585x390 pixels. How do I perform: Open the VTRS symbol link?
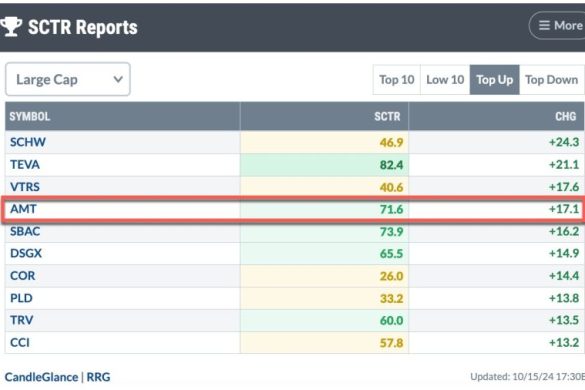pyautogui.click(x=25, y=187)
